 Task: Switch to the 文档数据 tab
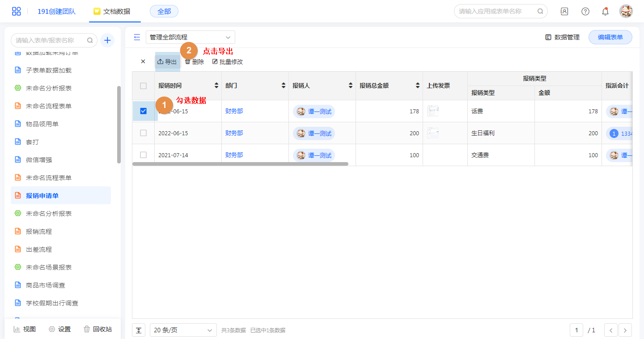[x=112, y=11]
